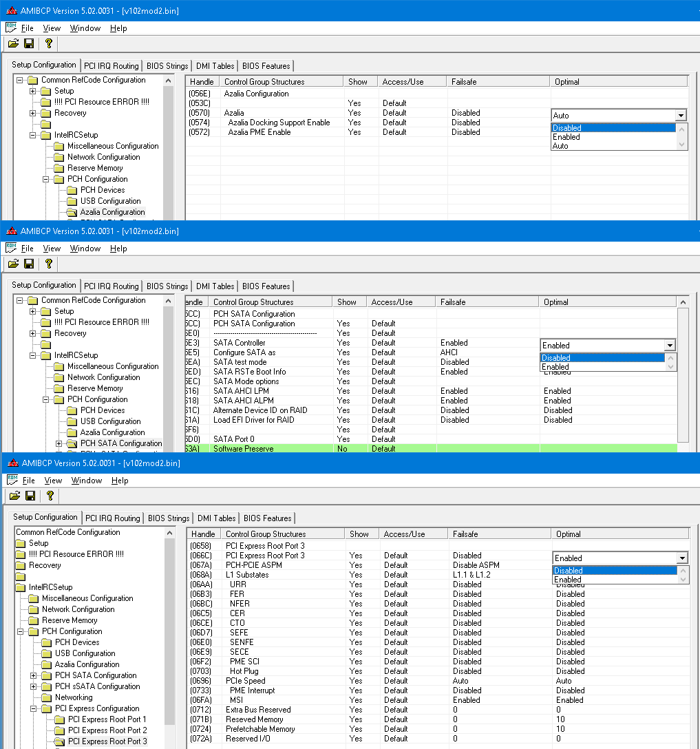
Task: Click Show column header in bottom window
Action: (x=361, y=534)
